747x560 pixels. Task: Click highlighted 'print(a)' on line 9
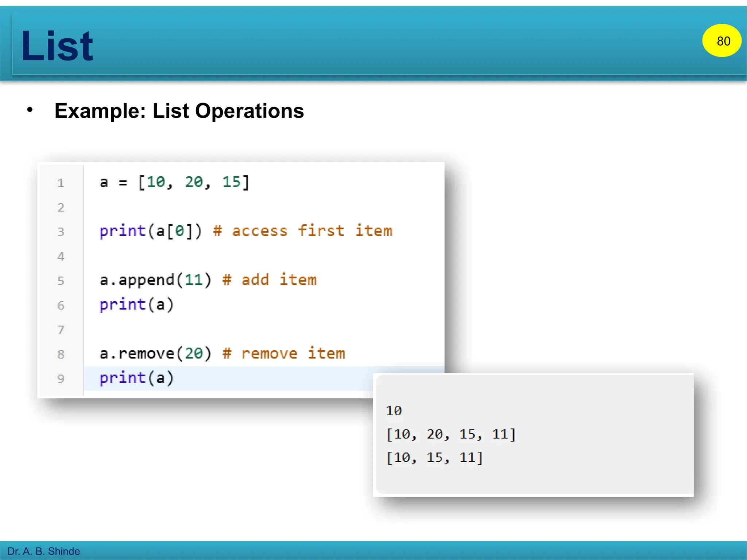[136, 378]
